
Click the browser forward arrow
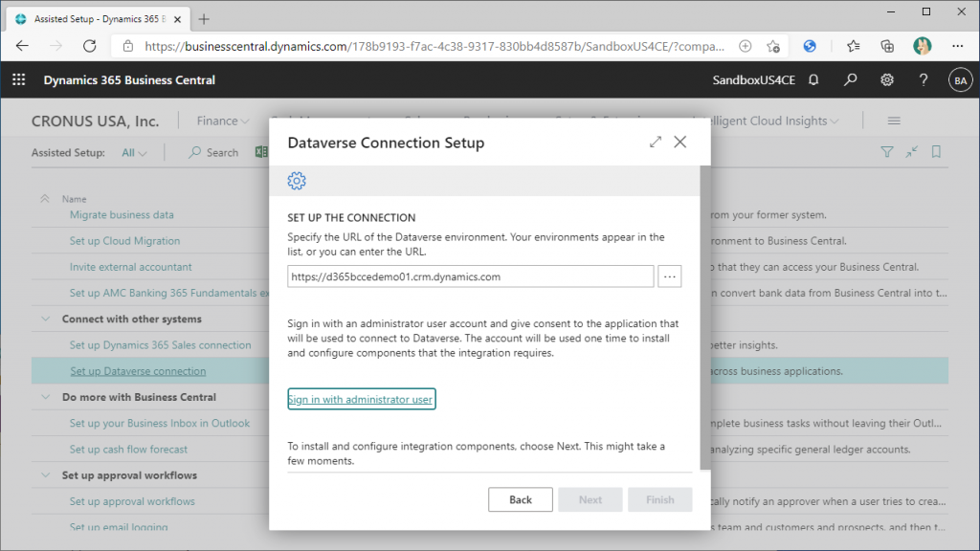[56, 46]
